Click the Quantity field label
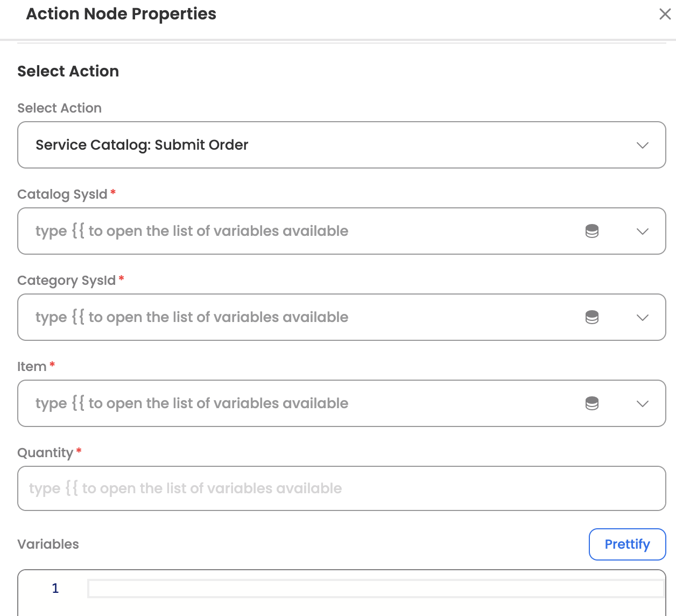The height and width of the screenshot is (616, 676). tap(45, 453)
